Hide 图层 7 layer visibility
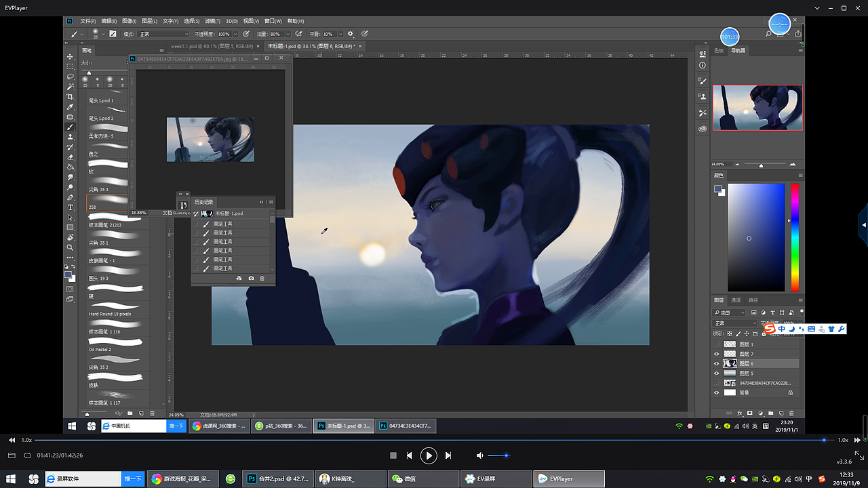Image resolution: width=868 pixels, height=488 pixels. click(x=717, y=354)
